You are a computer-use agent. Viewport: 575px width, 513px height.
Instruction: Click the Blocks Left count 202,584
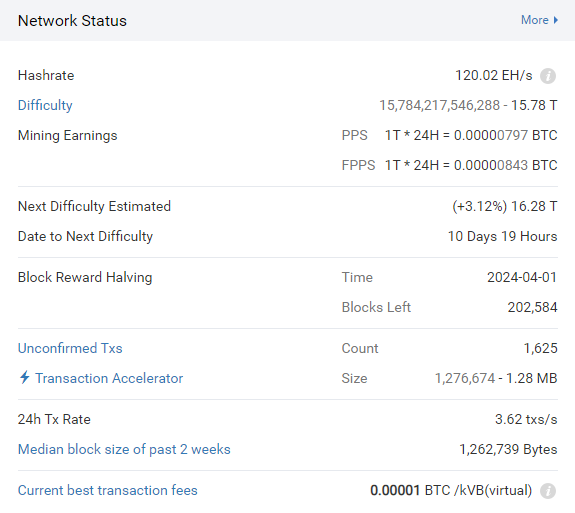(532, 307)
